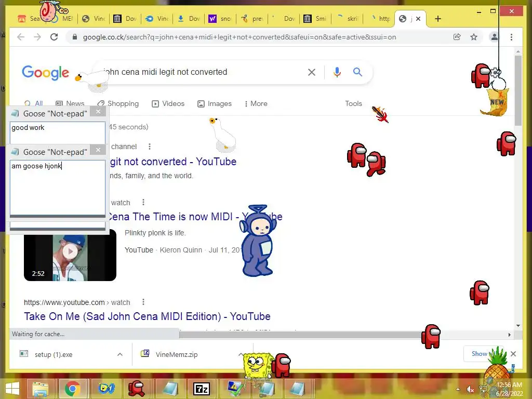Click the 'am goose hjonk' text area
Viewport: 532px width, 399px height.
pos(57,188)
